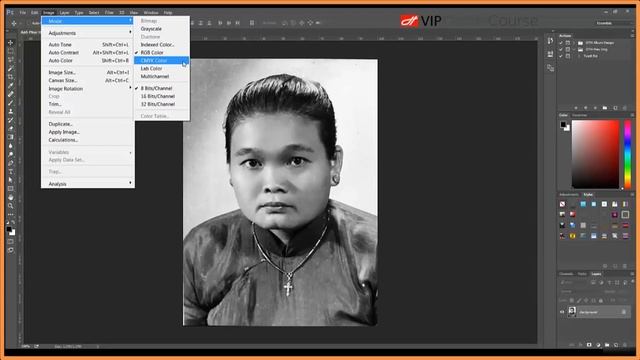Click the hue spectrum slider in Color panel
Screen dimensions: 640x360
click(627, 154)
